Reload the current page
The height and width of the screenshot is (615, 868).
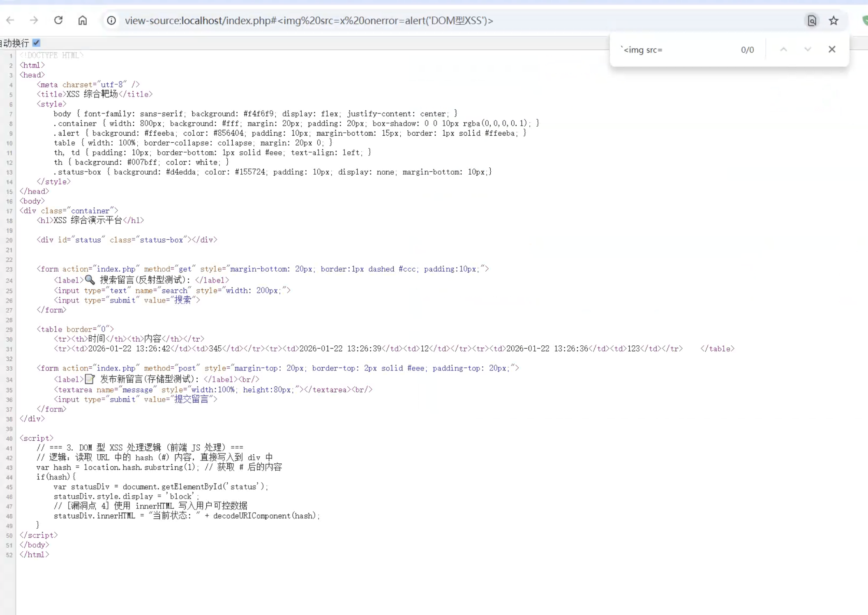(58, 21)
